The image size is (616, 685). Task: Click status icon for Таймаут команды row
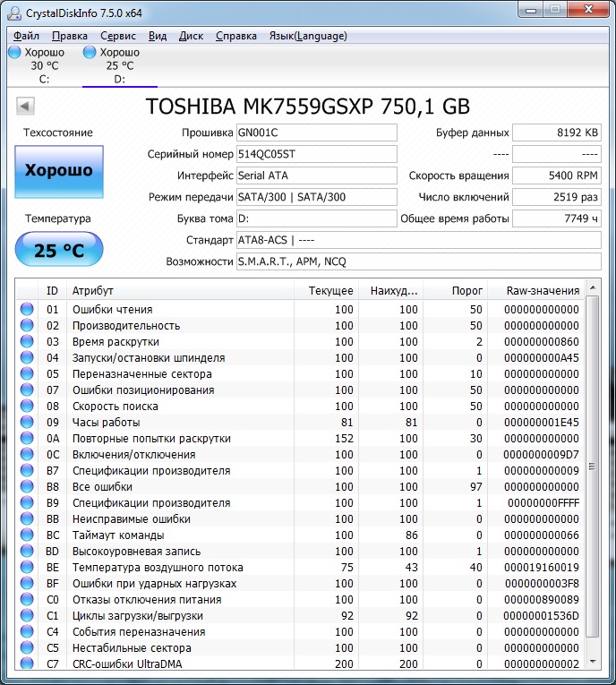(x=27, y=535)
